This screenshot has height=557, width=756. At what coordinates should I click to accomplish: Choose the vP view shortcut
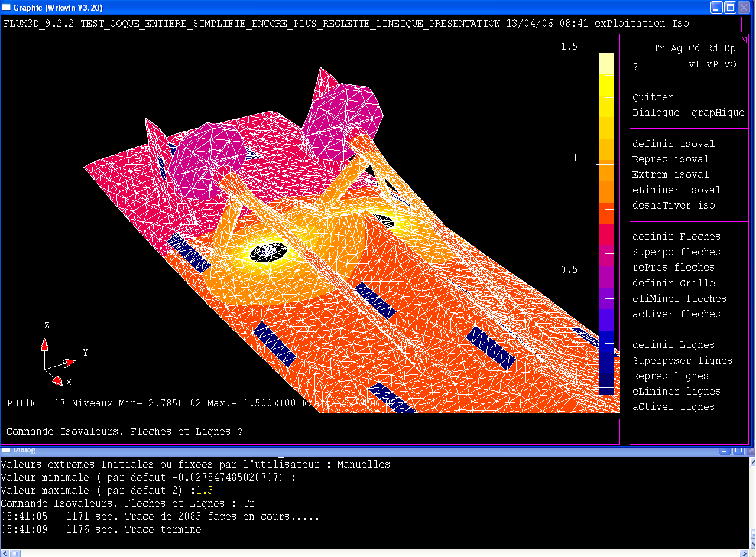(712, 64)
